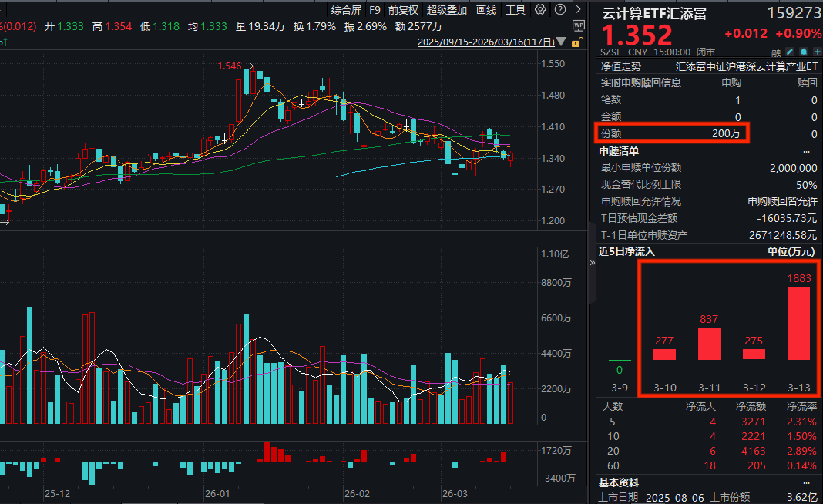Collapse side panel with double-arrow handle
Image resolution: width=823 pixels, height=504 pixels.
coord(593,263)
